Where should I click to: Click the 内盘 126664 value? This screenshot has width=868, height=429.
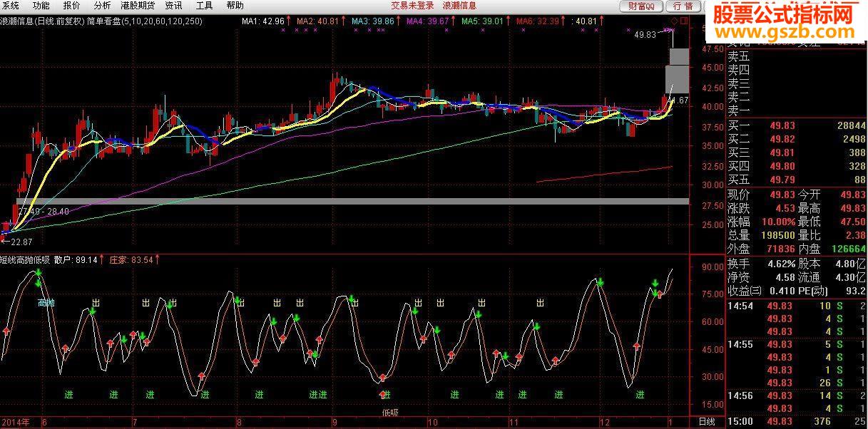click(848, 249)
